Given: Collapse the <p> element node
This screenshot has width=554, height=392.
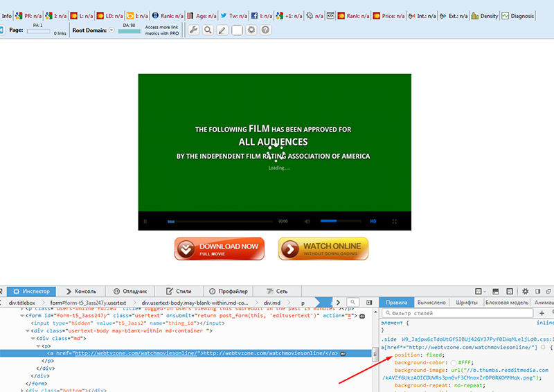Looking at the screenshot, I should click(x=38, y=346).
